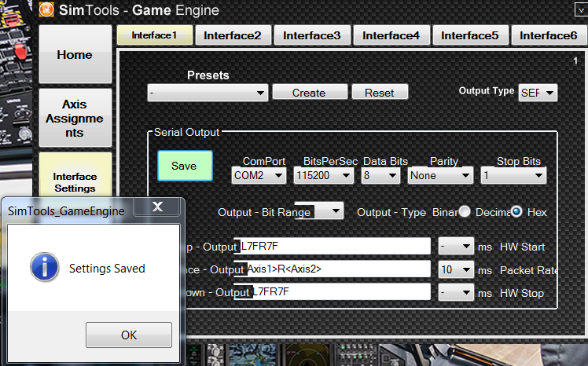Click shutdown output field beside HW Stop
The height and width of the screenshot is (366, 588).
[332, 292]
